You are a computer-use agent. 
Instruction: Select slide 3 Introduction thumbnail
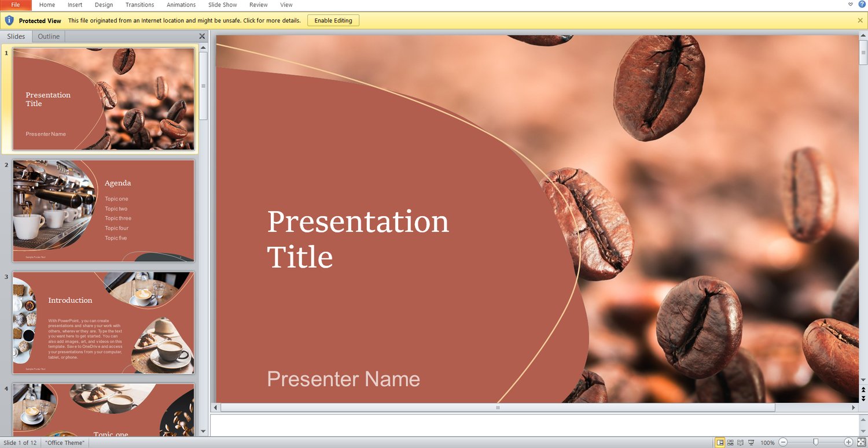(x=104, y=323)
